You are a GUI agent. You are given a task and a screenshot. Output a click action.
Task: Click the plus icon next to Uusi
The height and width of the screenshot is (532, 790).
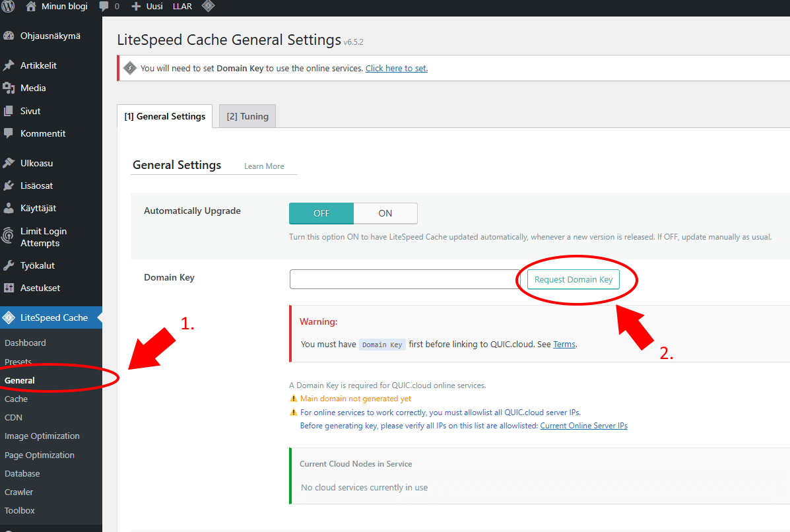(x=136, y=7)
